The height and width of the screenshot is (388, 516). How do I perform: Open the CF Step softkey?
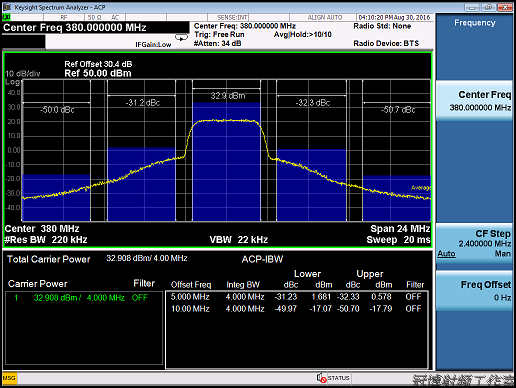(474, 244)
